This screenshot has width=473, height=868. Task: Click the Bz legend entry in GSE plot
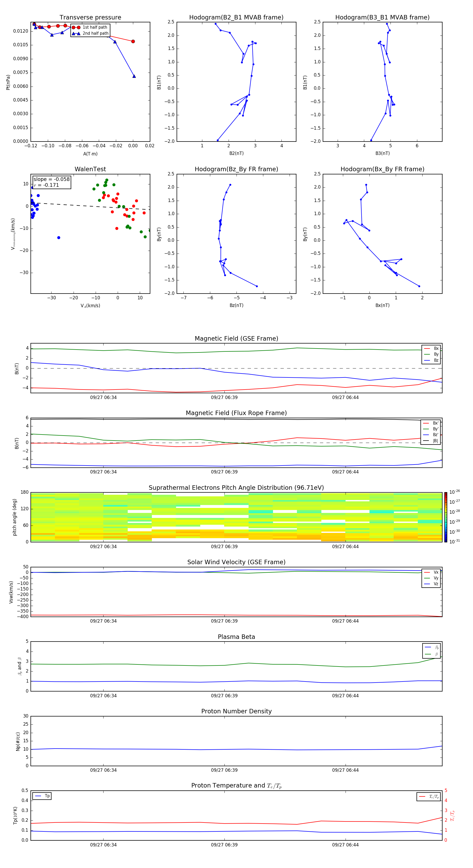(431, 360)
